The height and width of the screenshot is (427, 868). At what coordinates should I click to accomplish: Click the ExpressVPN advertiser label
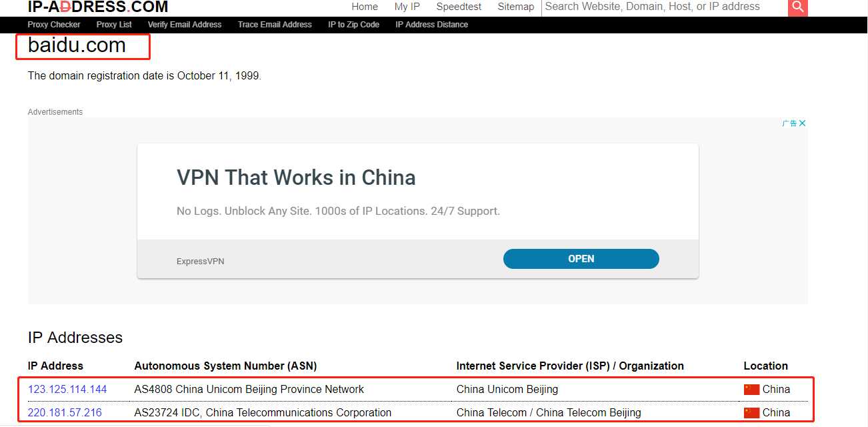(x=200, y=262)
